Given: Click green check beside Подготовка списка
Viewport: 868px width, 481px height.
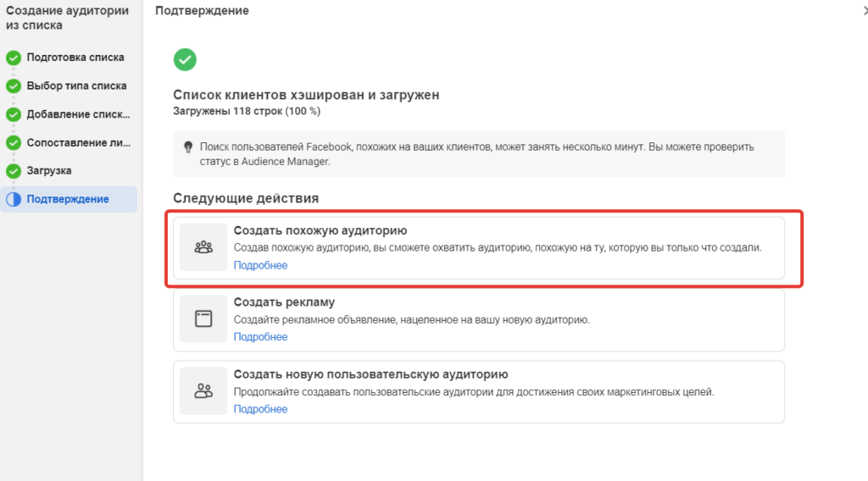Looking at the screenshot, I should tap(14, 58).
